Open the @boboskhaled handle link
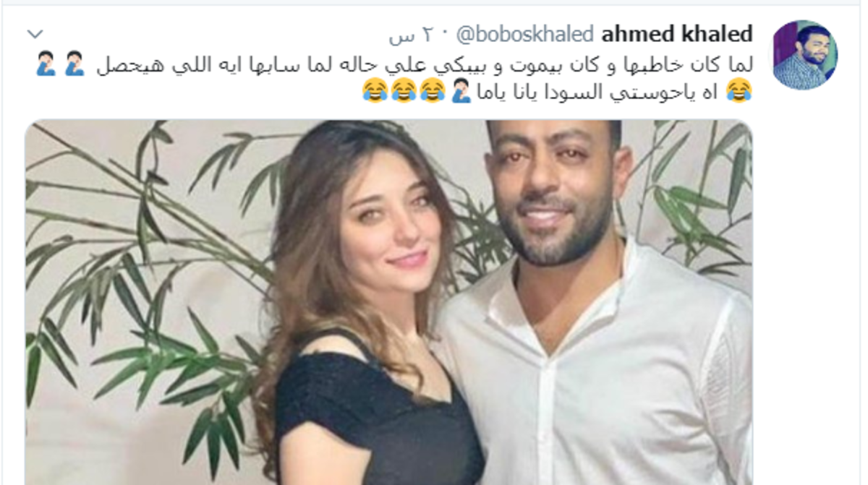This screenshot has width=868, height=485. click(x=524, y=34)
